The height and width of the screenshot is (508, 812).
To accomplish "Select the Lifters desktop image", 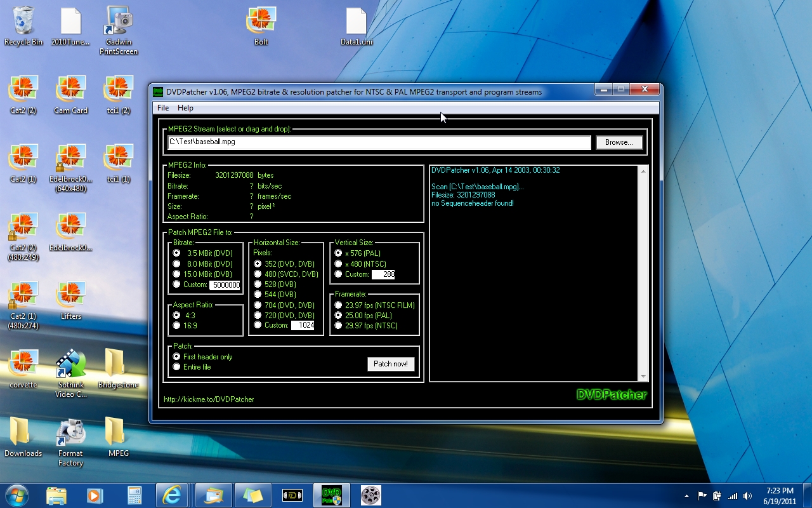I will pyautogui.click(x=71, y=300).
